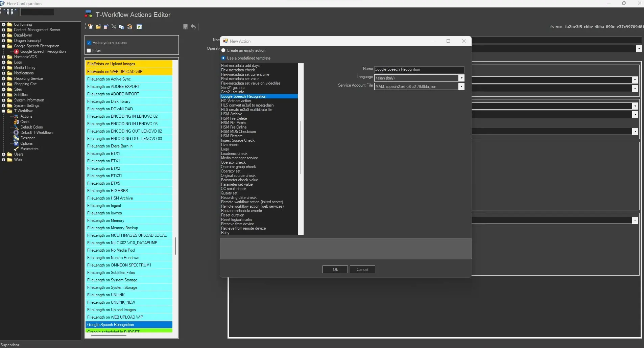Click the Ok button
644x348 pixels.
click(335, 270)
